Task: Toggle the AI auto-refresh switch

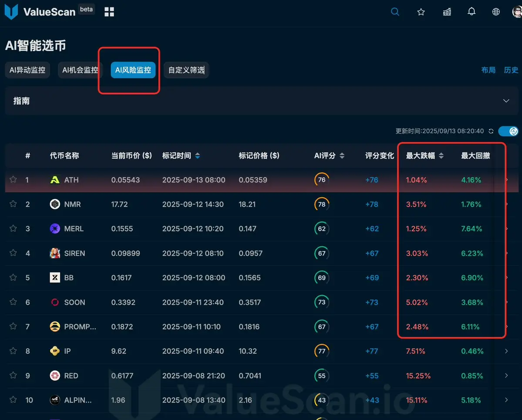Action: click(508, 131)
